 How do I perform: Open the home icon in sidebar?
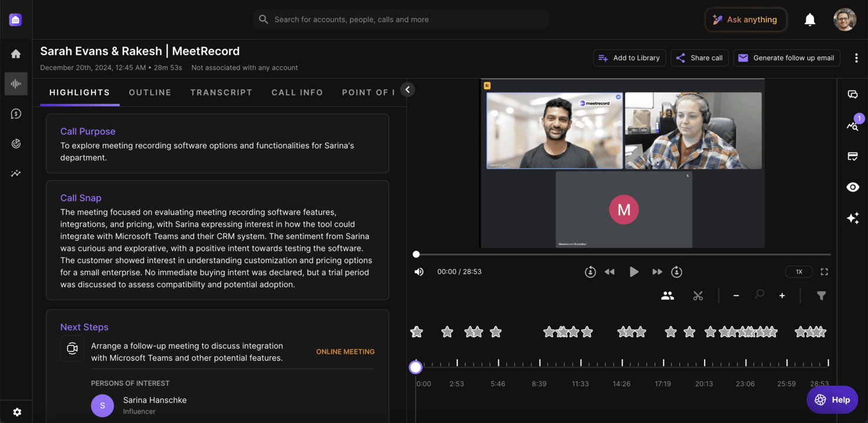pyautogui.click(x=16, y=54)
